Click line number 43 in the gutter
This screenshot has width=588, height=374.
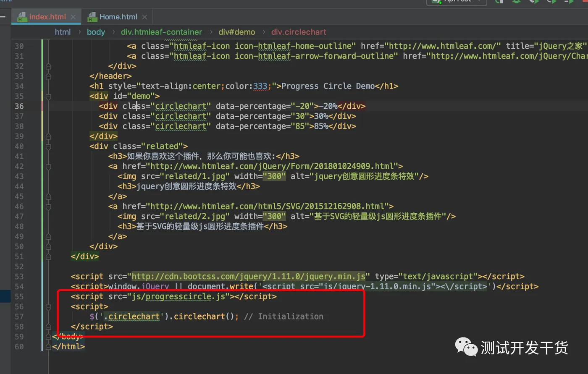[19, 176]
